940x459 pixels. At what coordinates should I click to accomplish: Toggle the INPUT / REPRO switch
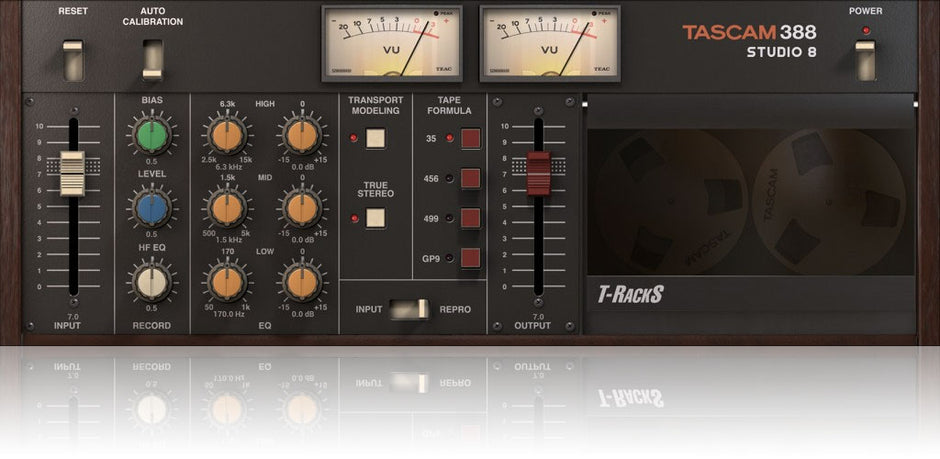coord(409,309)
